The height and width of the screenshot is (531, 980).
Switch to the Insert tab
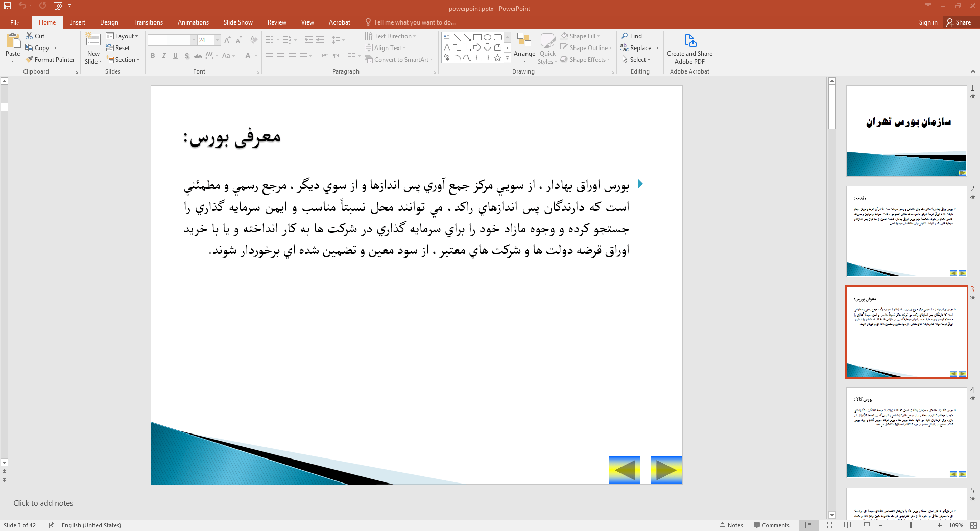pyautogui.click(x=78, y=22)
